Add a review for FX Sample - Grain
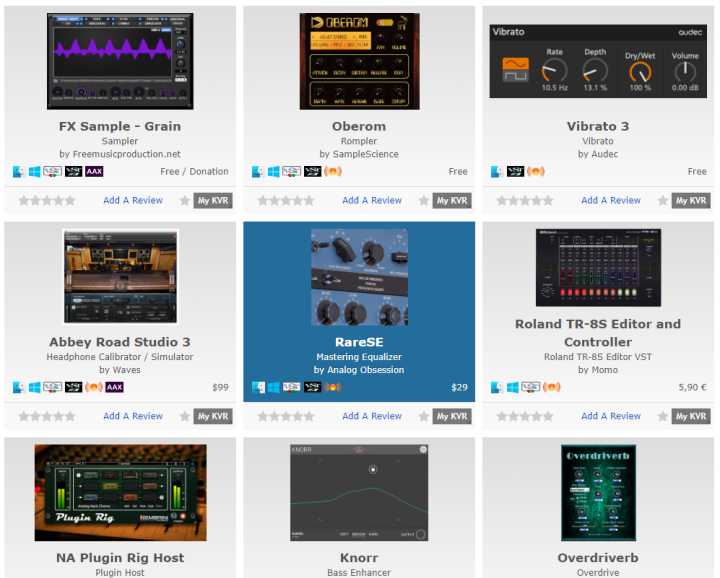The image size is (720, 578). coord(133,201)
